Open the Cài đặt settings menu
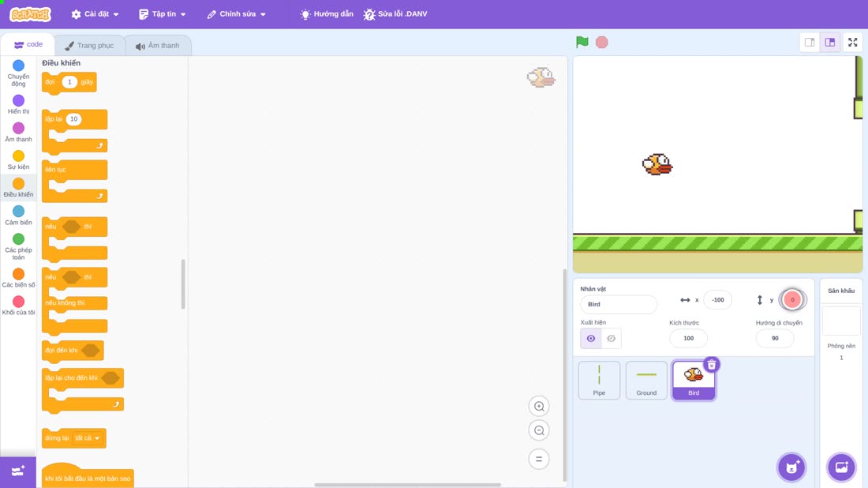 click(x=95, y=14)
